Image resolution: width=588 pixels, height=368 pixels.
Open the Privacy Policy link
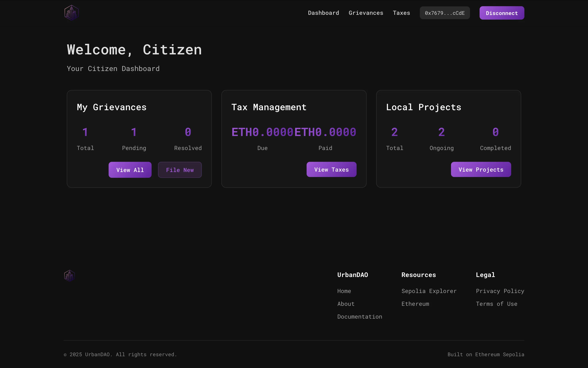point(500,291)
